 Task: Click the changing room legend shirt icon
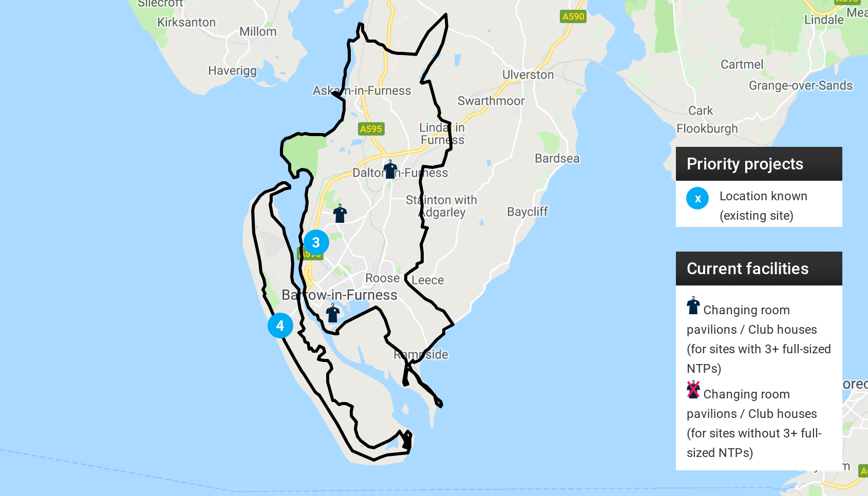[693, 306]
